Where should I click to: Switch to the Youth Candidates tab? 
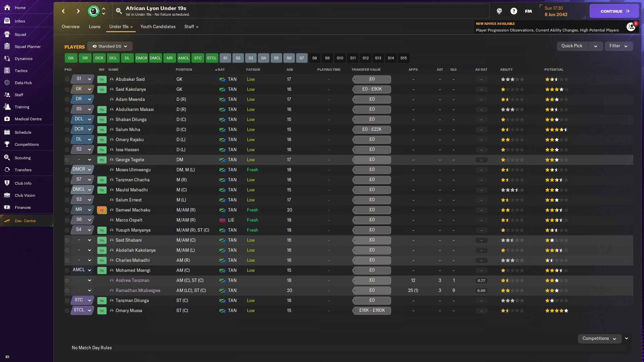click(158, 27)
